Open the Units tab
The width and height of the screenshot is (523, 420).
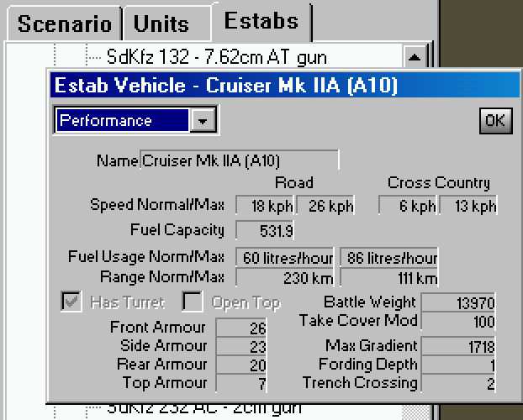coord(166,24)
